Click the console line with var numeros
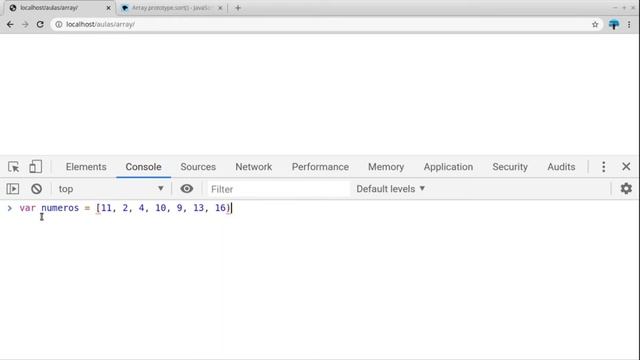The width and height of the screenshot is (640, 360). coord(126,208)
